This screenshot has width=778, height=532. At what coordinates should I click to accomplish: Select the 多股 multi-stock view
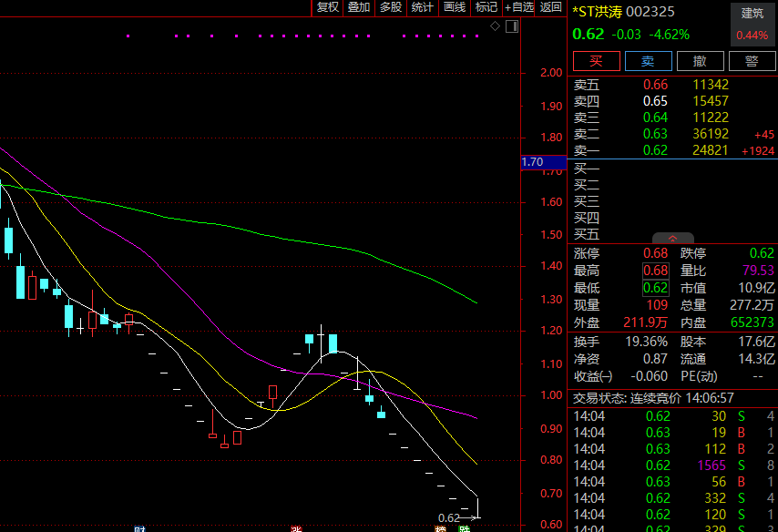point(391,7)
